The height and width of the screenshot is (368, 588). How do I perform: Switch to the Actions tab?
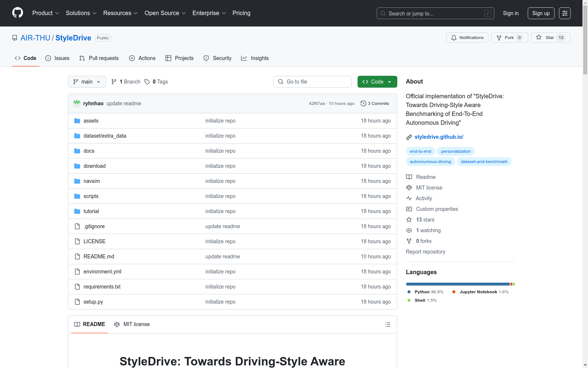142,58
